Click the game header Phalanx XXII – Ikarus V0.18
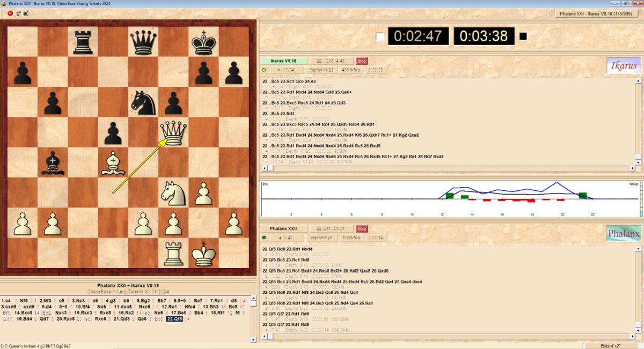Screen dimensions: 644x349 (x=128, y=285)
